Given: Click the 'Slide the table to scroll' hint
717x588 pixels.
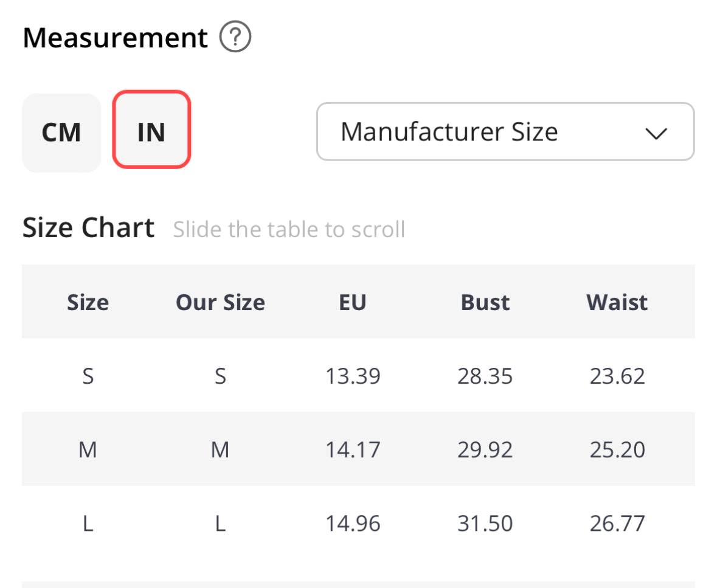Looking at the screenshot, I should (x=289, y=230).
